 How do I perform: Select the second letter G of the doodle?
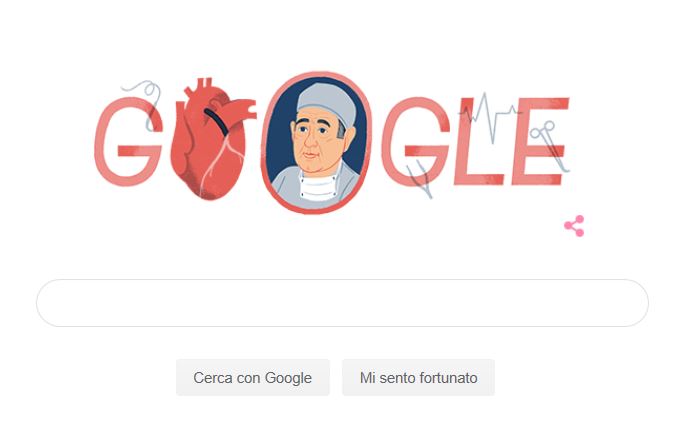416,142
